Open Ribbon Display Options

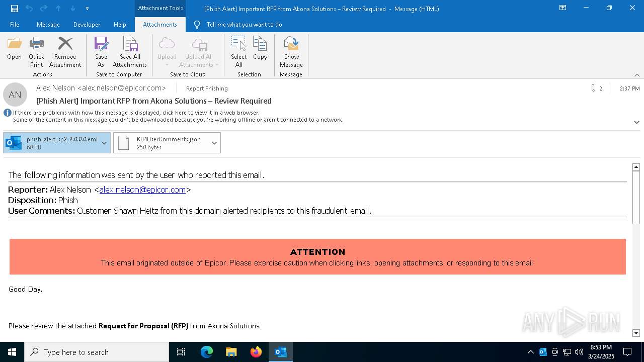(x=563, y=8)
